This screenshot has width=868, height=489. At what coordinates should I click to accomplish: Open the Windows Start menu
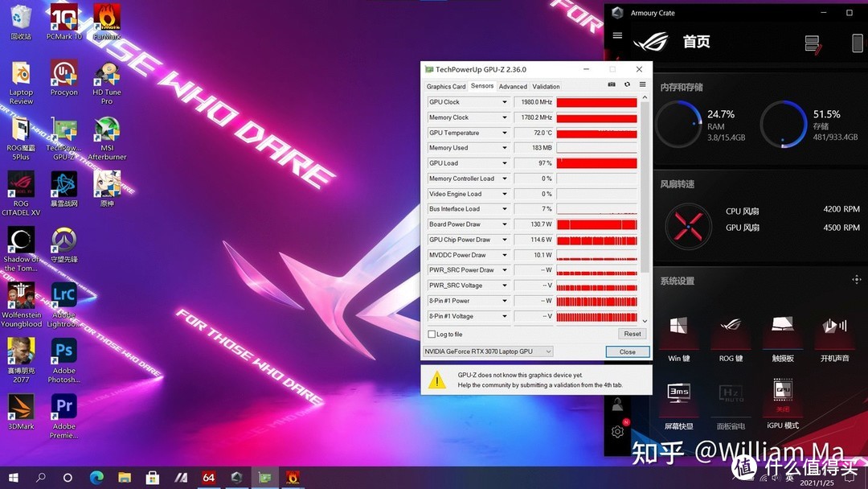(14, 478)
